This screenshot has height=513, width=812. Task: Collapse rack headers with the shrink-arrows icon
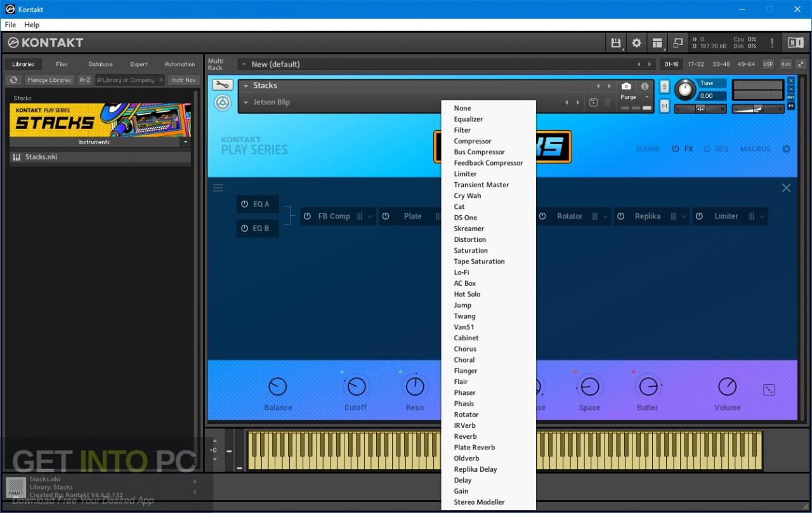coord(800,64)
